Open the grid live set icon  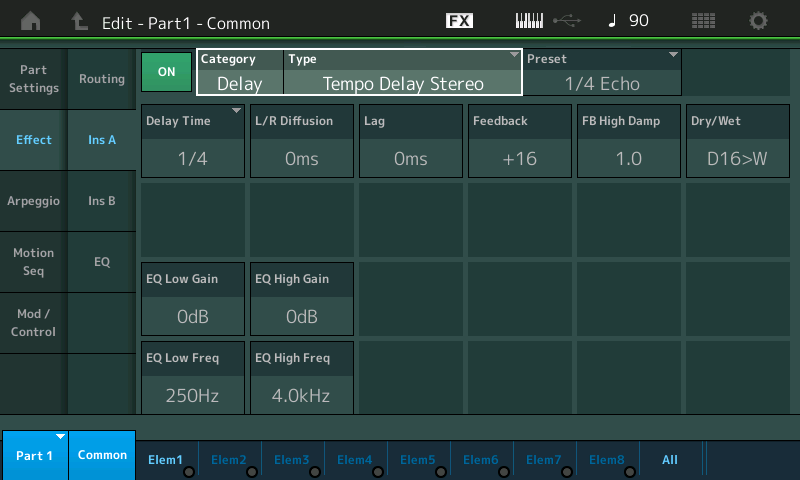pos(703,21)
